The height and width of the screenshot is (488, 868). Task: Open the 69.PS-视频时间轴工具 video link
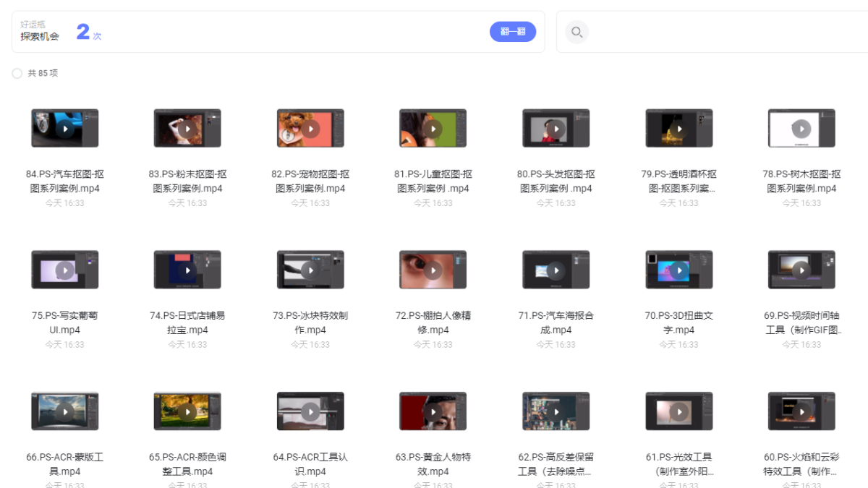click(x=801, y=322)
